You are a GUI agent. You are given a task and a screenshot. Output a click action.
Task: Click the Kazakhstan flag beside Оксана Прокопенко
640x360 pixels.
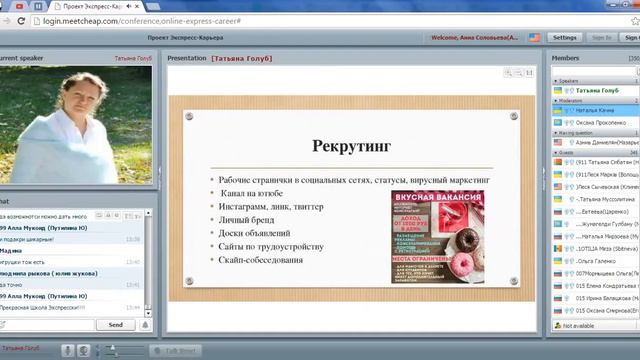pos(558,122)
